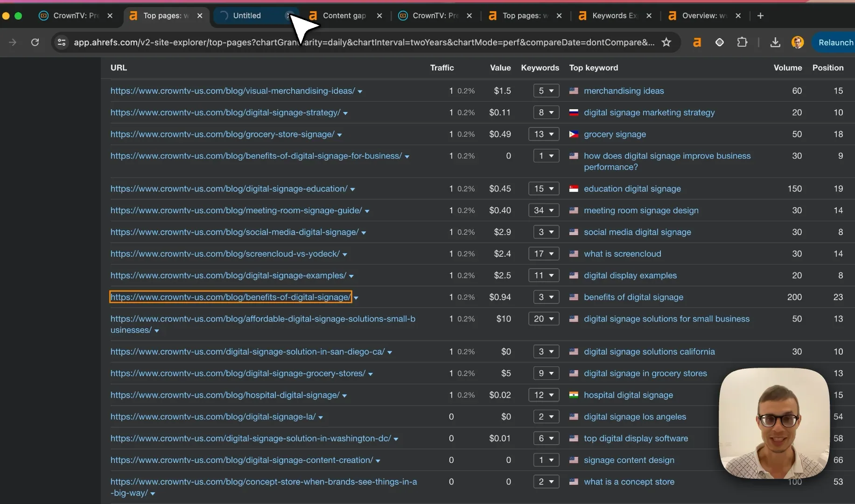
Task: Open the Chrome downloads icon
Action: tap(775, 42)
